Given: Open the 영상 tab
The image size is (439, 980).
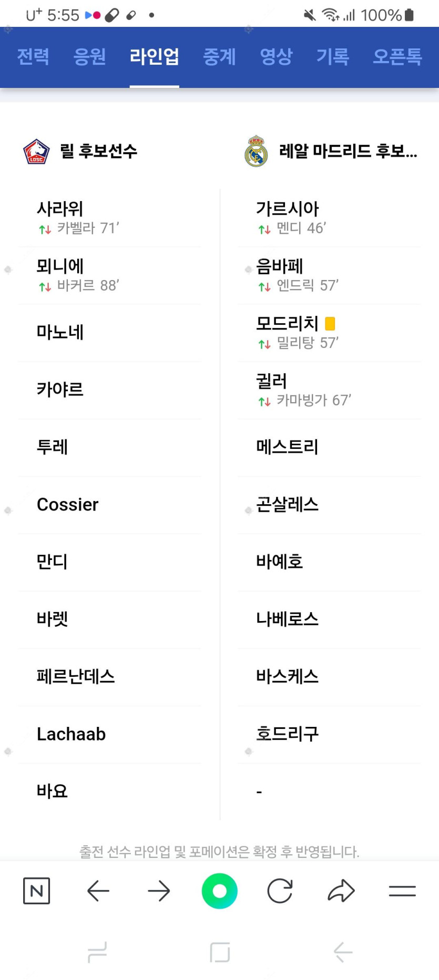Looking at the screenshot, I should coord(276,57).
